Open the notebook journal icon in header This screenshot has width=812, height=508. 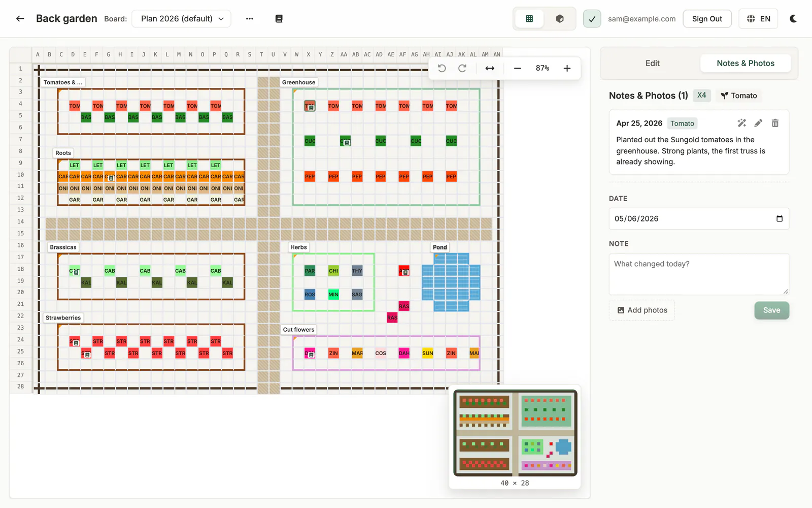pos(279,19)
